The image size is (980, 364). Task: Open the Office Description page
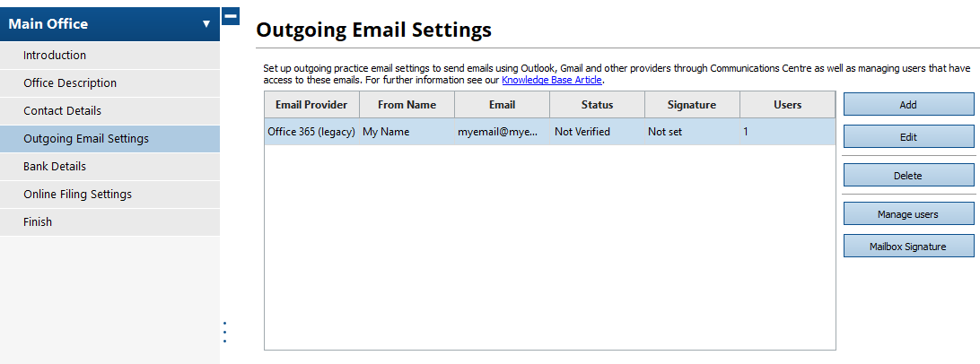(x=70, y=83)
